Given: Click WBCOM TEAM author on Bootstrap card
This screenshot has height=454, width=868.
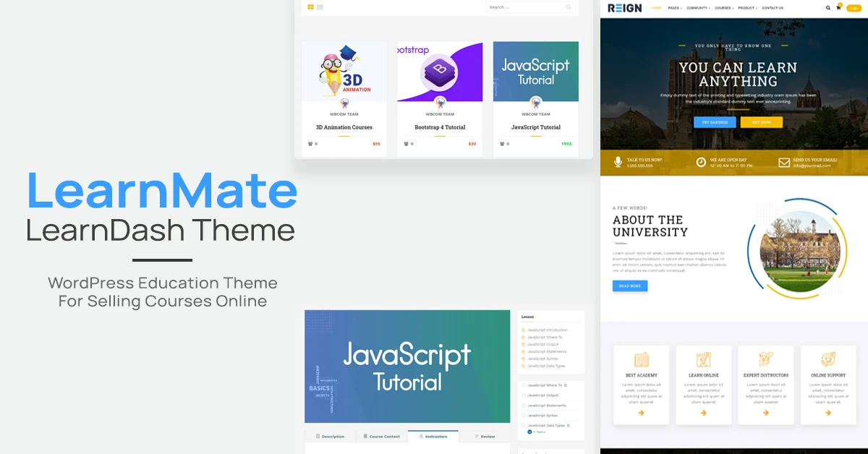Looking at the screenshot, I should coord(440,114).
